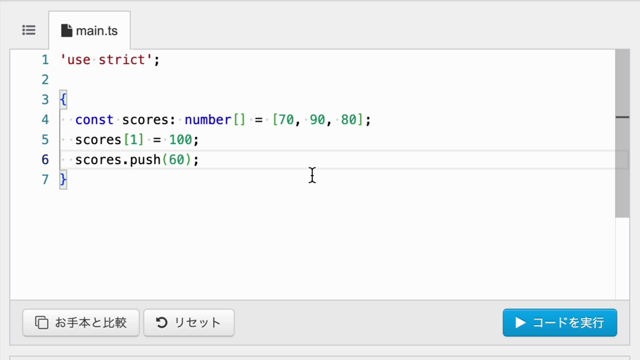Click the value 90 in array

tap(317, 120)
